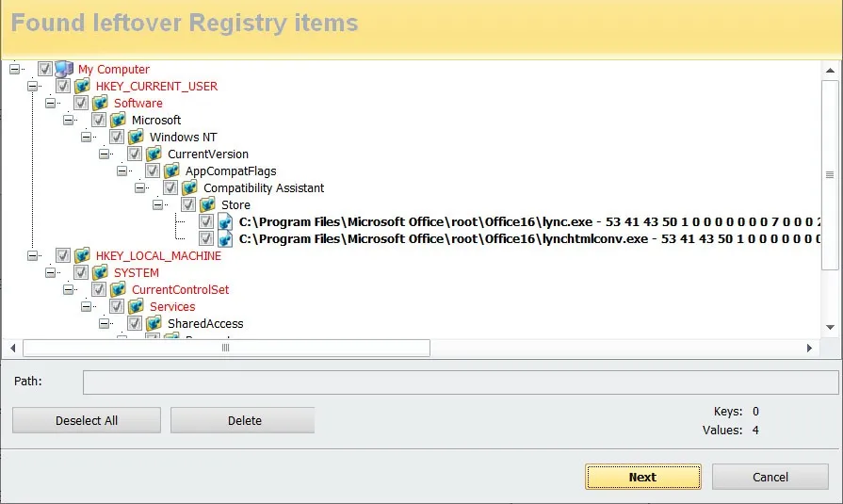
Task: Proceed with the Next button
Action: [x=643, y=477]
